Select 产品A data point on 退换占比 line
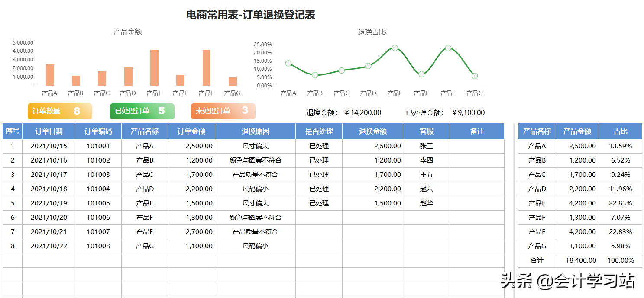Screen dimensions: 644x298 point(288,63)
